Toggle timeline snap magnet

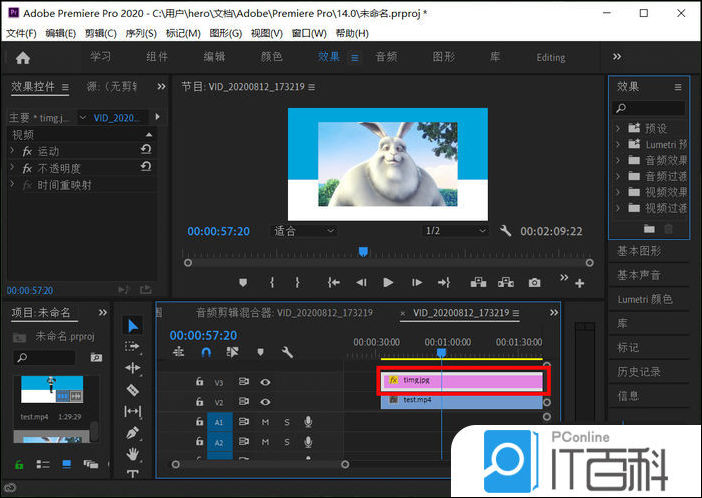click(x=206, y=352)
